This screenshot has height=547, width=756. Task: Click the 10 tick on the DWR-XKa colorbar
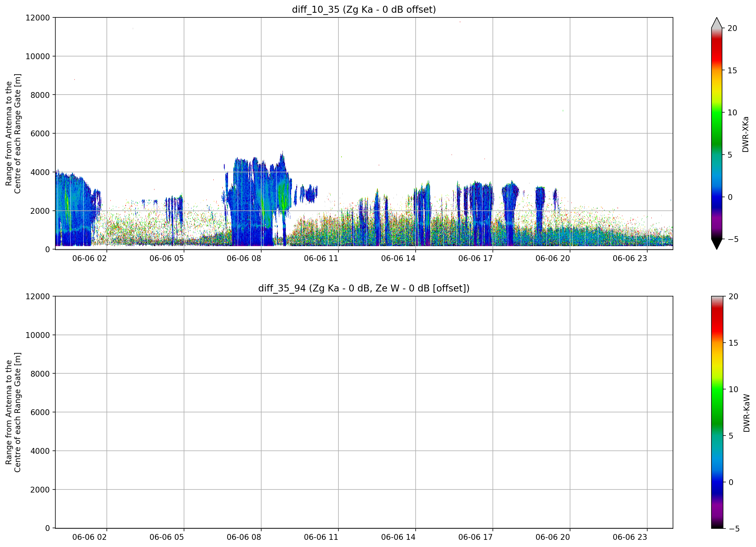tap(732, 113)
